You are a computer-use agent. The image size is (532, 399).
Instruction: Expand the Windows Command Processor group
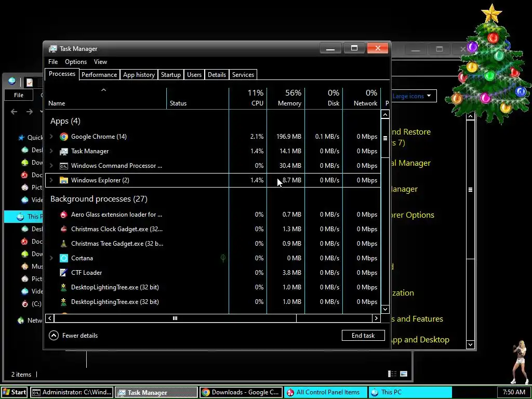click(x=51, y=166)
